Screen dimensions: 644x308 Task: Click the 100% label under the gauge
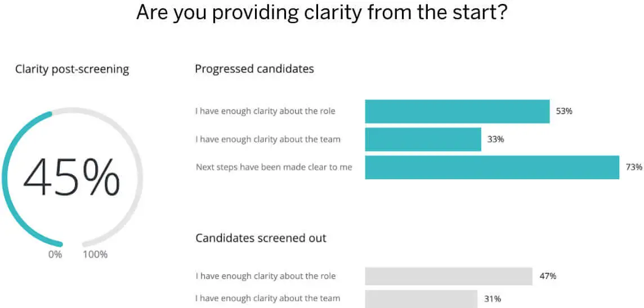95,255
